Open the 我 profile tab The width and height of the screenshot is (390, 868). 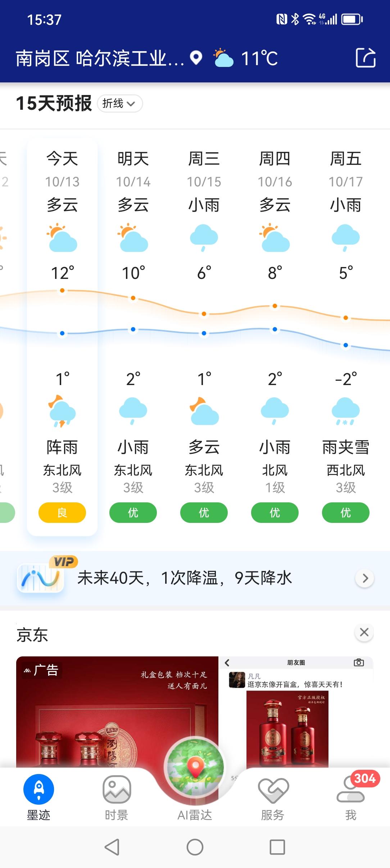point(351,796)
